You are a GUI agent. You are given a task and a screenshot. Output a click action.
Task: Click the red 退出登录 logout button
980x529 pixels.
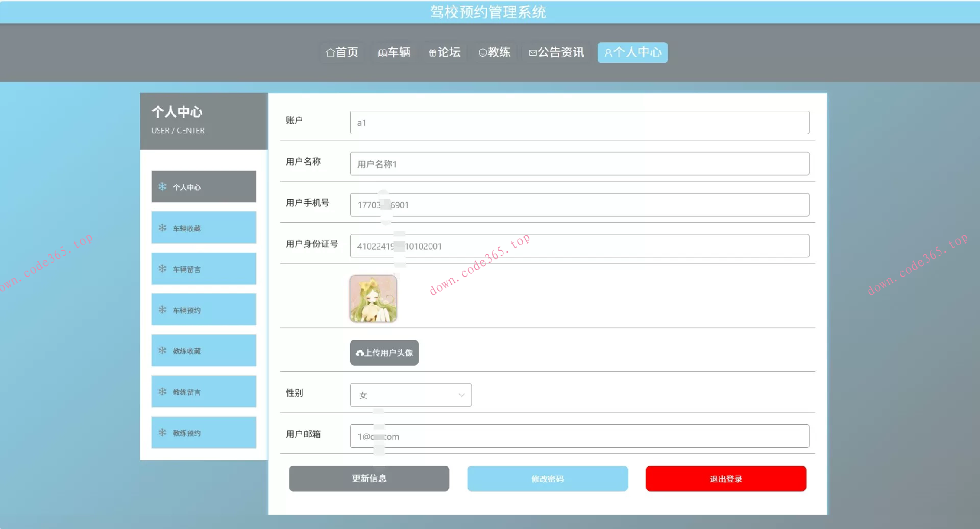coord(726,478)
